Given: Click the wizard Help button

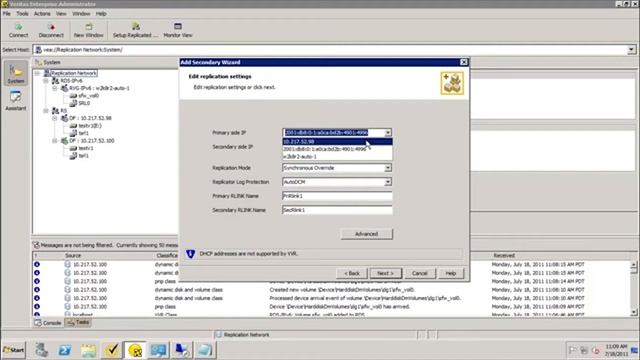Looking at the screenshot, I should [451, 273].
